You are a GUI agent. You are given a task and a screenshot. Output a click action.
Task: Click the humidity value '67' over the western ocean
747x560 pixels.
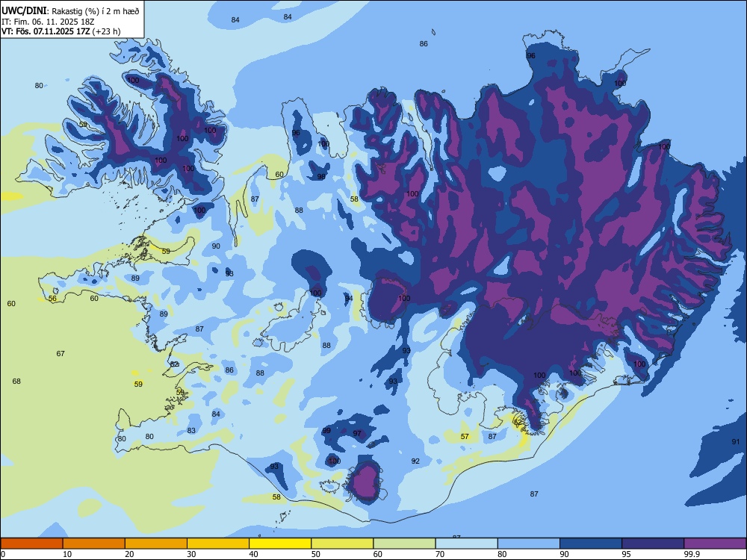tap(61, 353)
